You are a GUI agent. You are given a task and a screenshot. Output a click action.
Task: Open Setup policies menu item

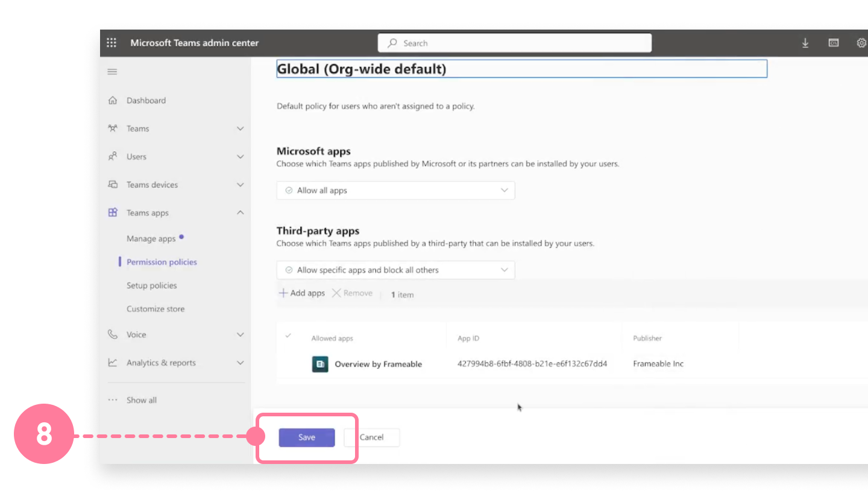click(x=152, y=285)
